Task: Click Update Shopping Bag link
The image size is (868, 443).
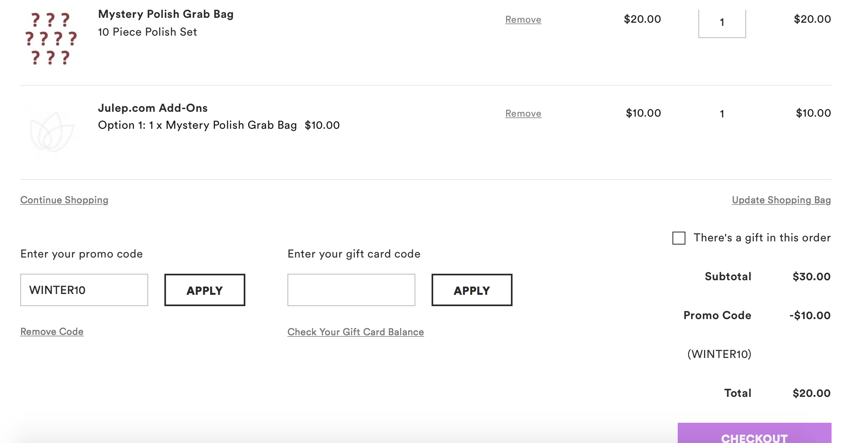Action: tap(781, 200)
